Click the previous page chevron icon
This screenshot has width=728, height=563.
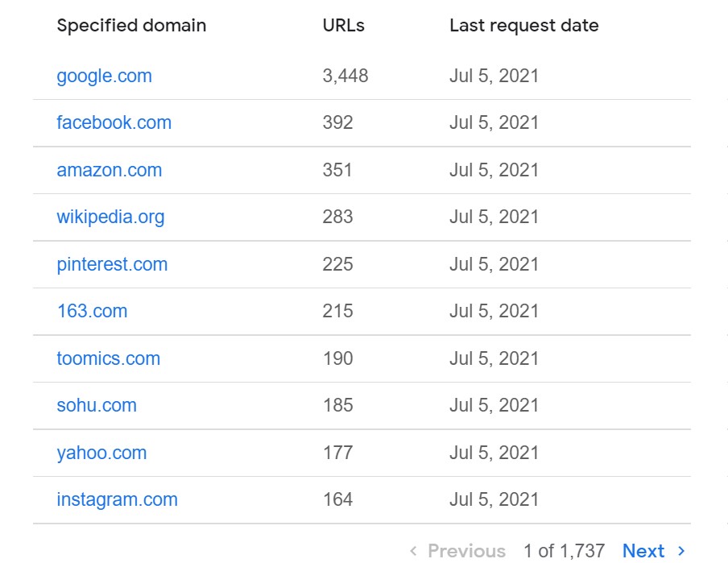pos(413,551)
